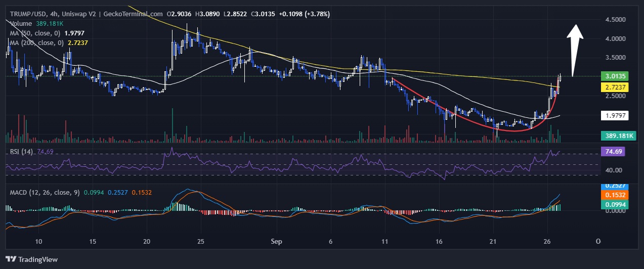This screenshot has height=269, width=644.
Task: Click the blue 0.2527 MACD axis tag
Action: (614, 186)
